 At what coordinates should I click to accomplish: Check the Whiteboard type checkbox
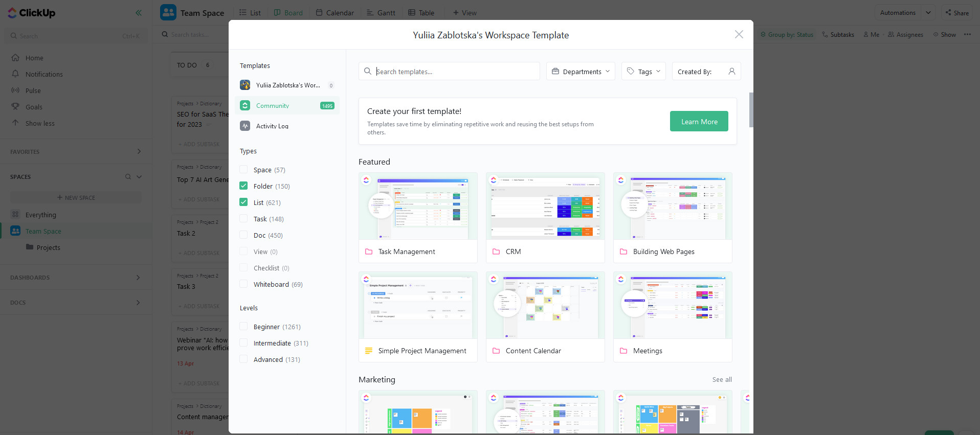[x=243, y=284]
